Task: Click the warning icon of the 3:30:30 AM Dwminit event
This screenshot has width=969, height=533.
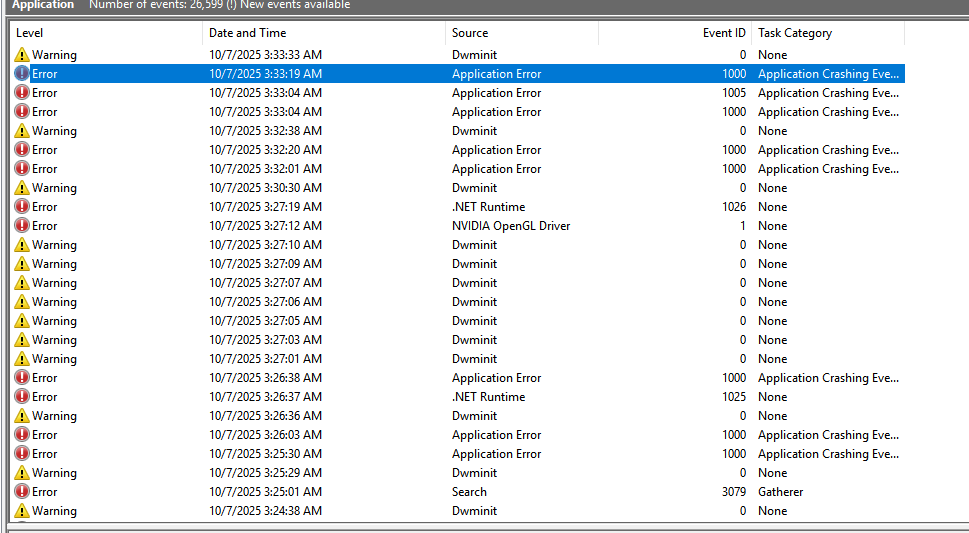Action: point(22,188)
